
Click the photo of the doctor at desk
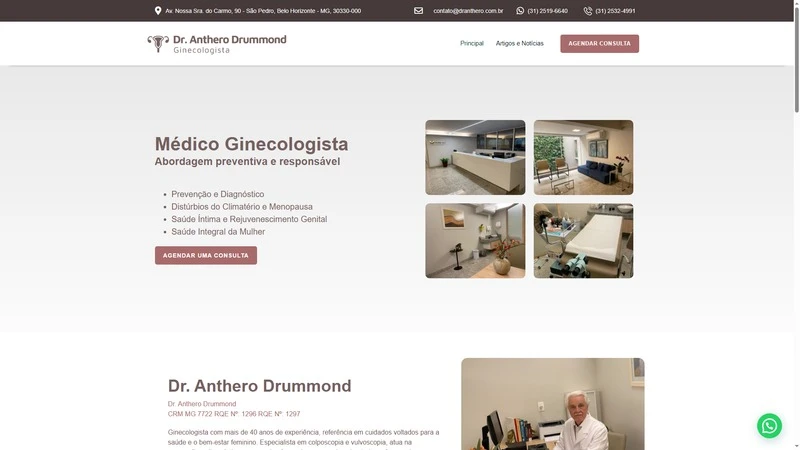point(553,404)
